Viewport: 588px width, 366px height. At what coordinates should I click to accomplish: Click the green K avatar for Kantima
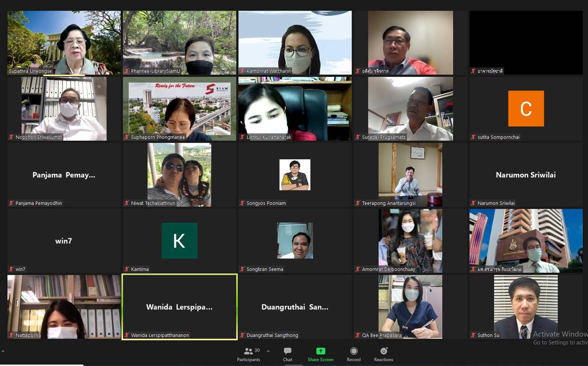[x=179, y=241]
